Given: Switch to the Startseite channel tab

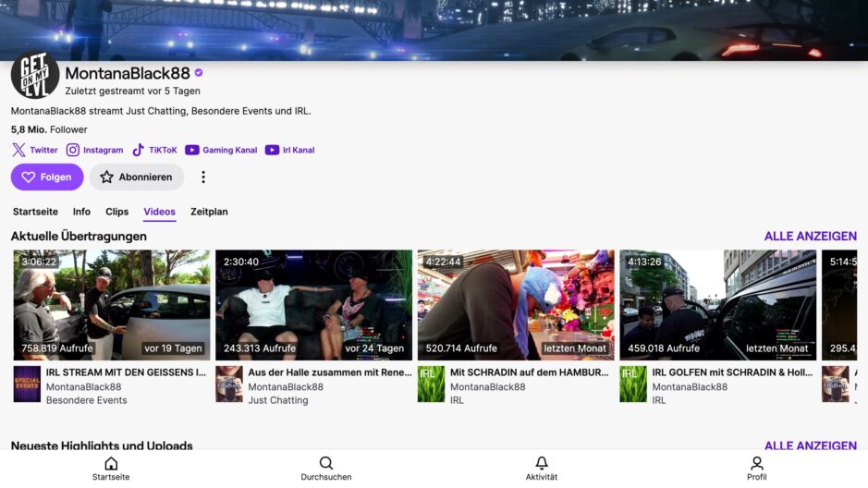Looking at the screenshot, I should (35, 212).
